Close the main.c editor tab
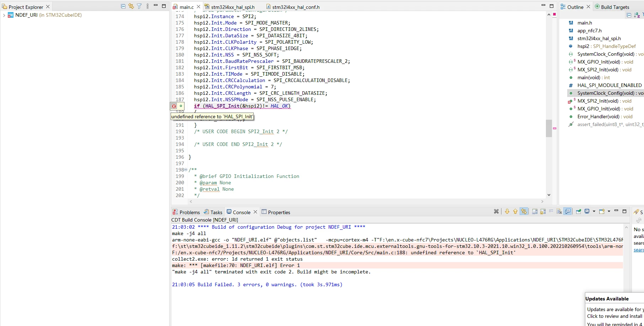This screenshot has height=326, width=644. point(199,7)
